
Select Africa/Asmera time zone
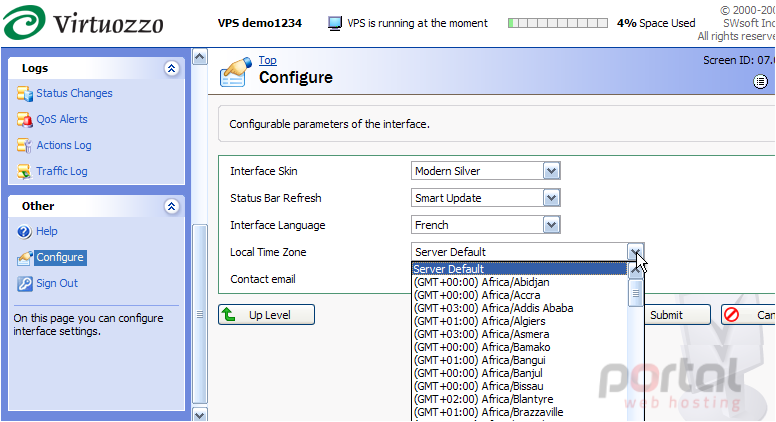[x=520, y=334]
